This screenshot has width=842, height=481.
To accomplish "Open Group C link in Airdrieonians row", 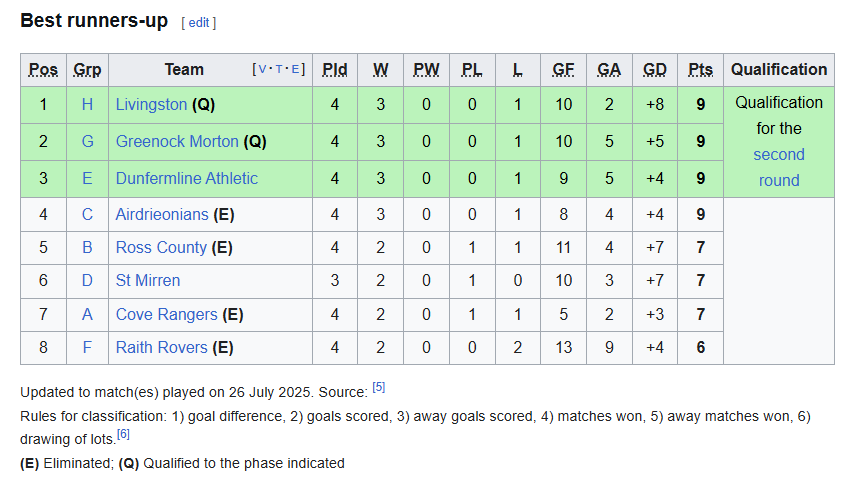I will pyautogui.click(x=87, y=214).
